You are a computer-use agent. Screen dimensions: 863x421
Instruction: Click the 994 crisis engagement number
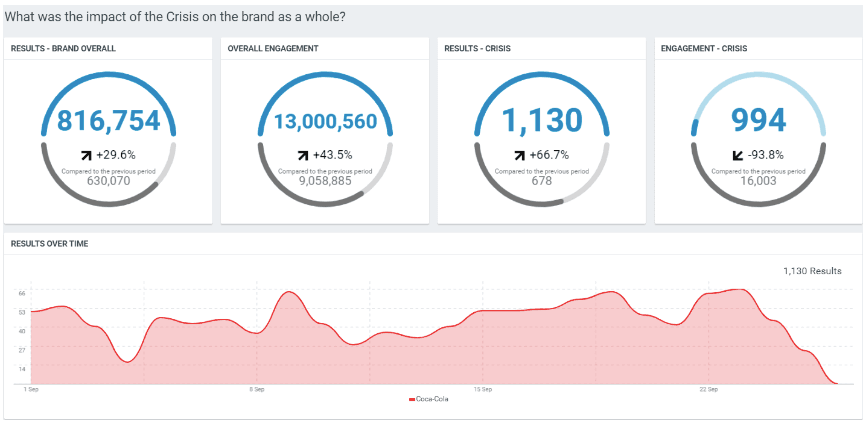pos(758,121)
